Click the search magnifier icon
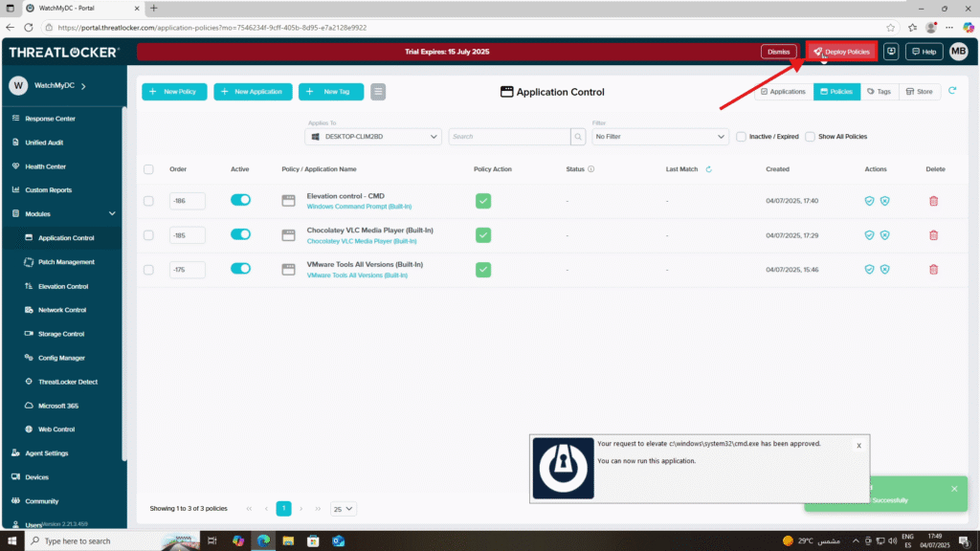Viewport: 980px width, 551px height. coord(578,137)
